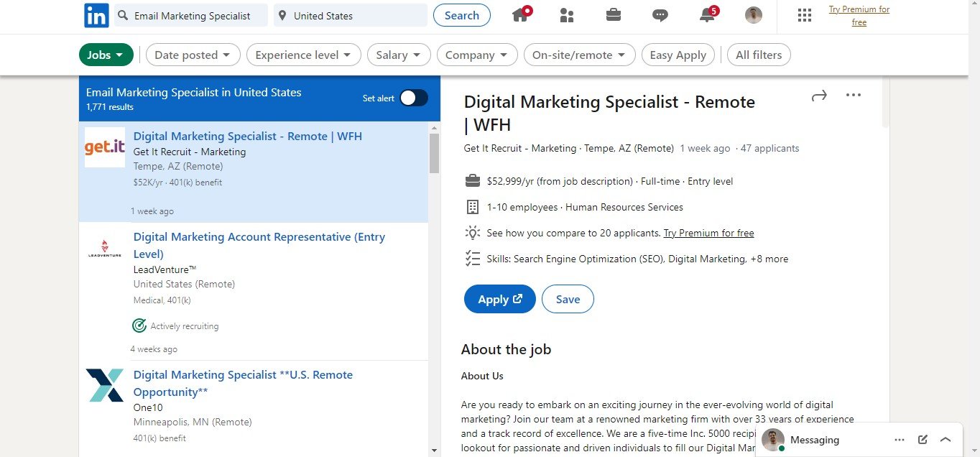Compose a new message from messaging bar
The image size is (980, 457).
(x=923, y=440)
